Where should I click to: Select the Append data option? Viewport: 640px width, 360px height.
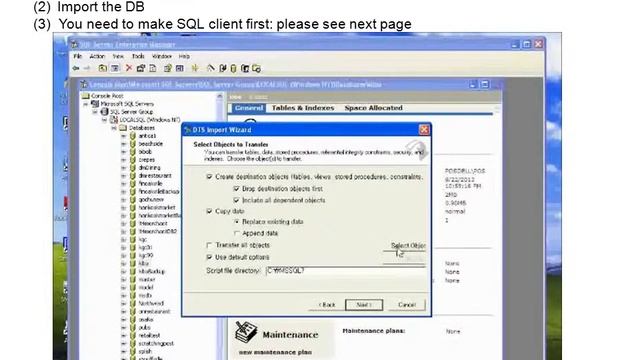click(236, 233)
